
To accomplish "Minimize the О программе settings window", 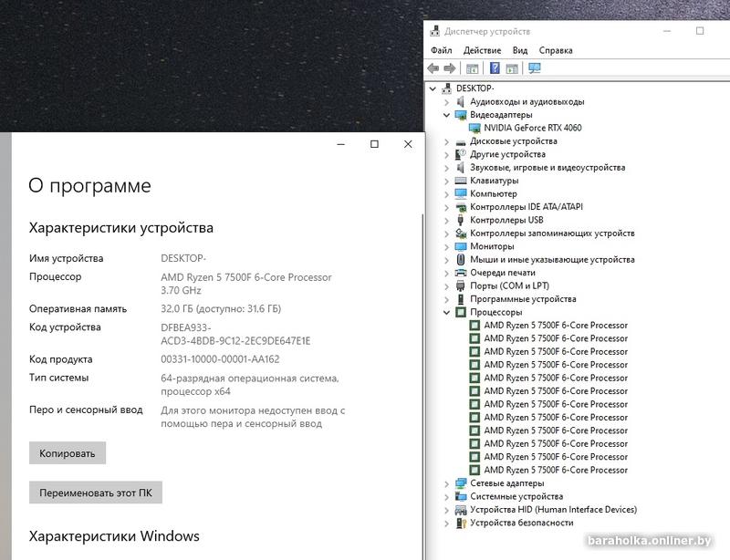I will coord(340,144).
